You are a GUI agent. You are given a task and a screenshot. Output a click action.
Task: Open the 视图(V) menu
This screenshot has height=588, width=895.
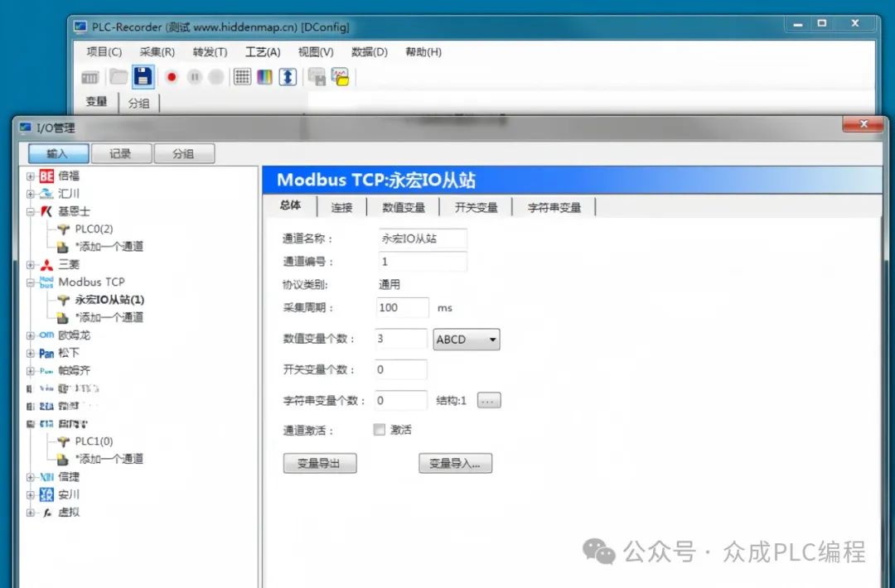click(316, 52)
